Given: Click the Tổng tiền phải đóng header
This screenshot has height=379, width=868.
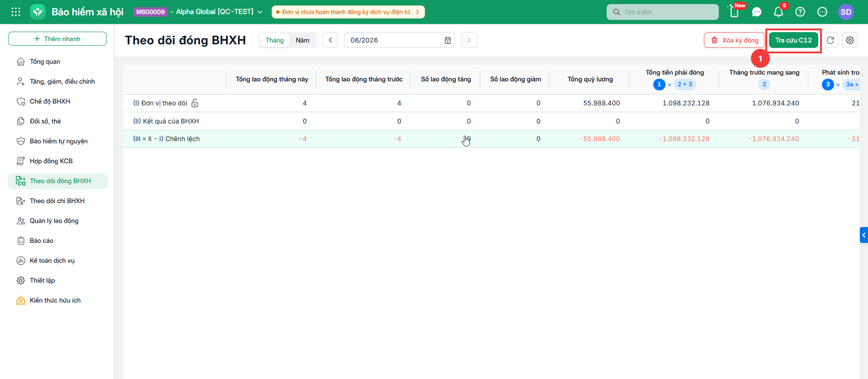Looking at the screenshot, I should [675, 72].
